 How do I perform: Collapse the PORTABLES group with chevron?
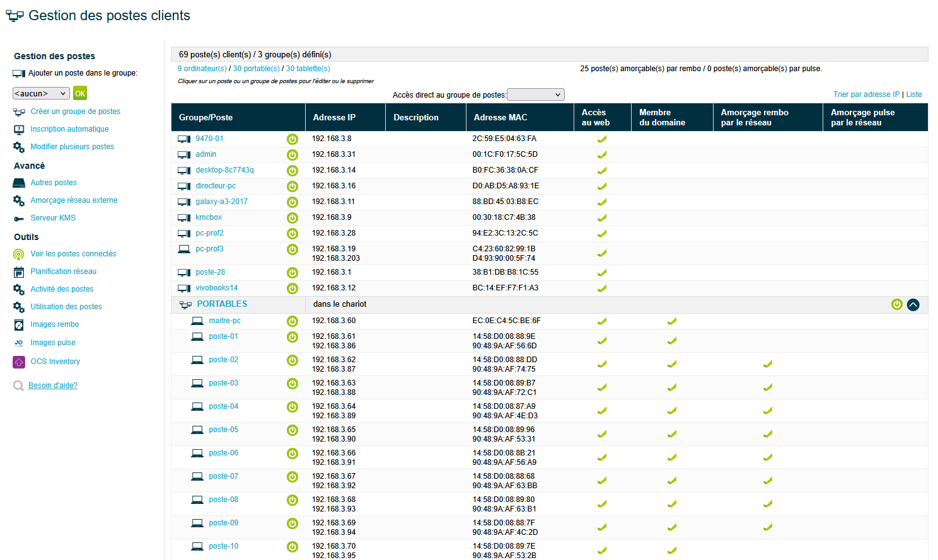[x=913, y=305]
